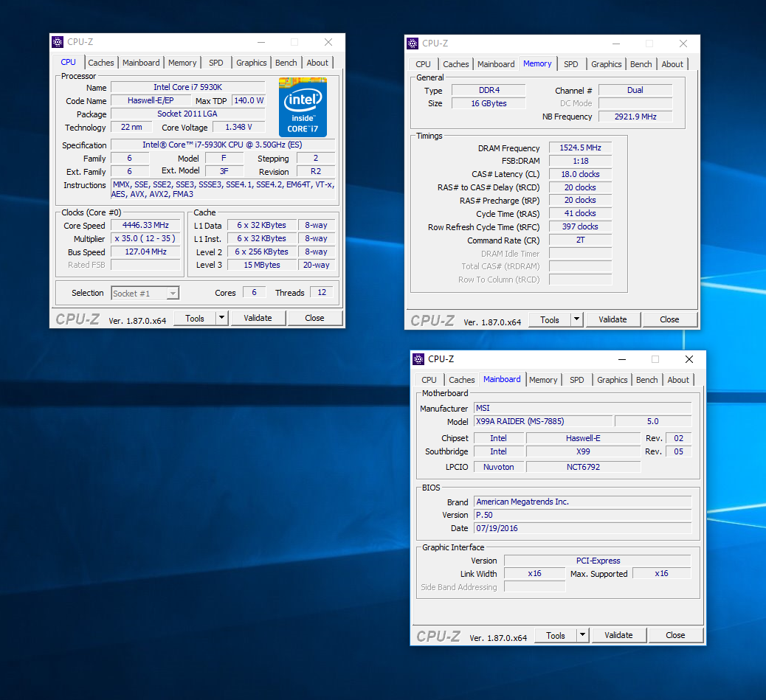Click Close button in the Mainboard window
This screenshot has width=766, height=700.
coord(675,635)
